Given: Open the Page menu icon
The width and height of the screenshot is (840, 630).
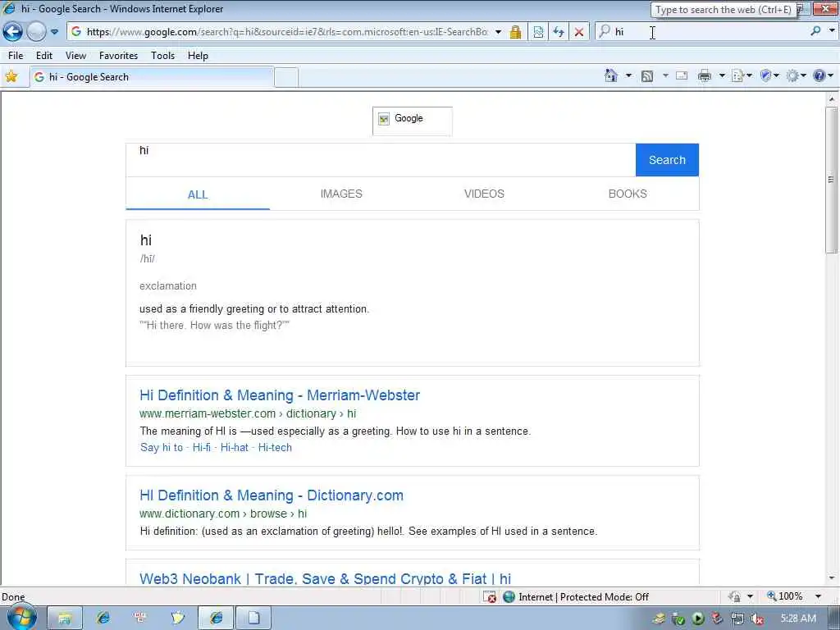Looking at the screenshot, I should [x=742, y=75].
